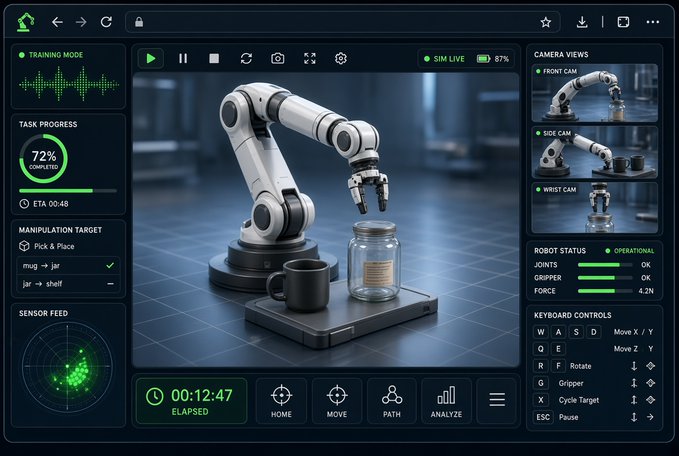Click the MOVE button

pyautogui.click(x=337, y=401)
